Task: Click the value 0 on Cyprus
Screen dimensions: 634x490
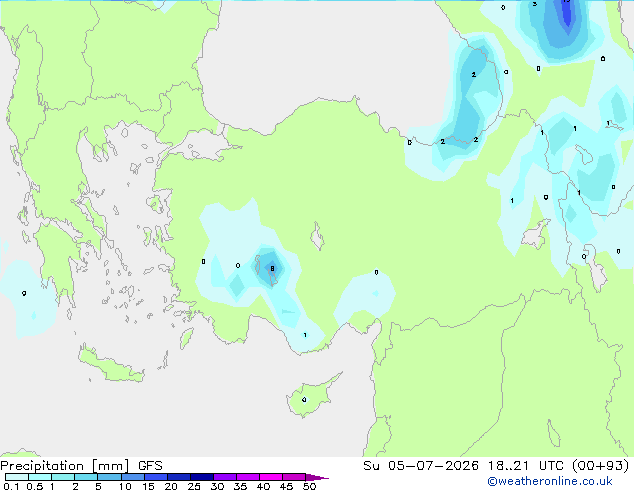Action: [304, 400]
